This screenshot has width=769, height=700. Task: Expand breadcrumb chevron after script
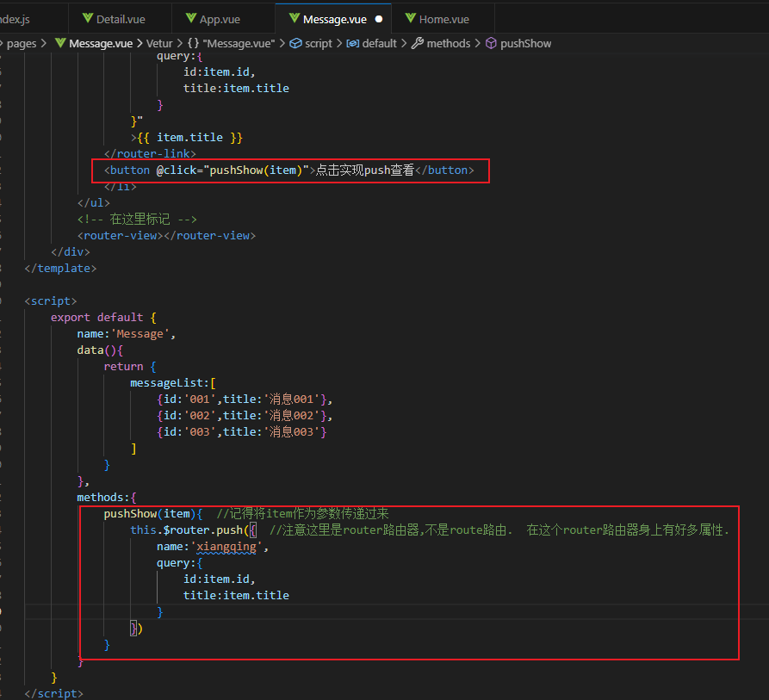point(339,44)
